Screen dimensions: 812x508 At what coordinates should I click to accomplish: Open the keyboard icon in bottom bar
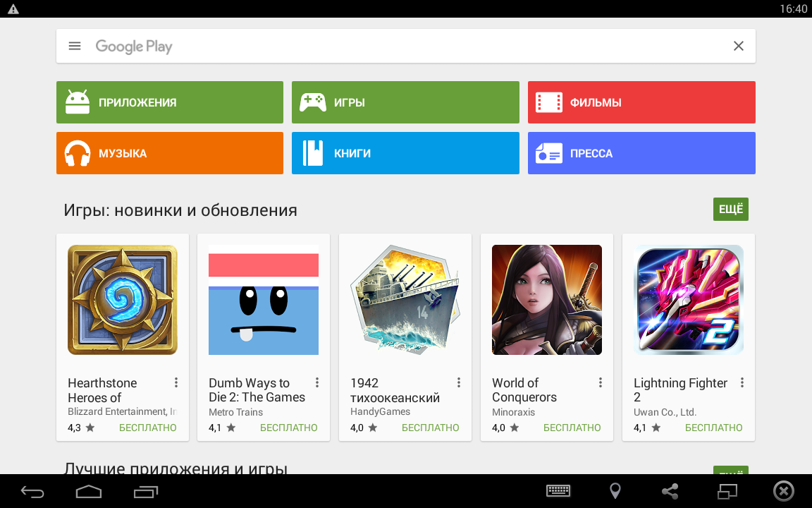click(558, 490)
